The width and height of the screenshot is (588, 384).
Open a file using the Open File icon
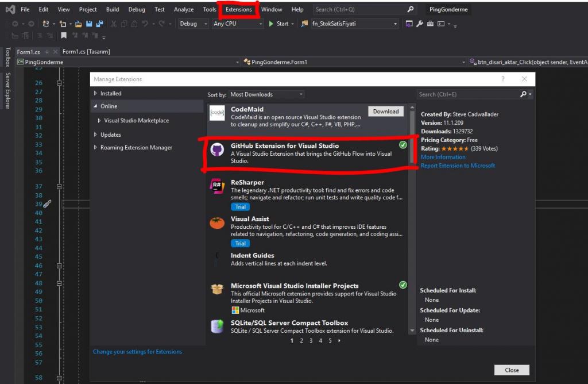pyautogui.click(x=78, y=24)
